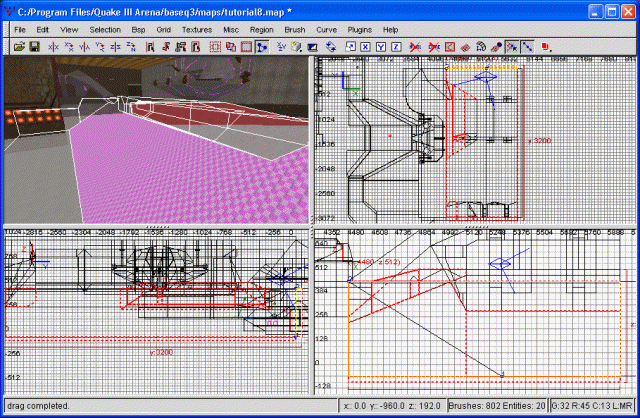
Task: Click the Select Touching icon
Action: 165,47
